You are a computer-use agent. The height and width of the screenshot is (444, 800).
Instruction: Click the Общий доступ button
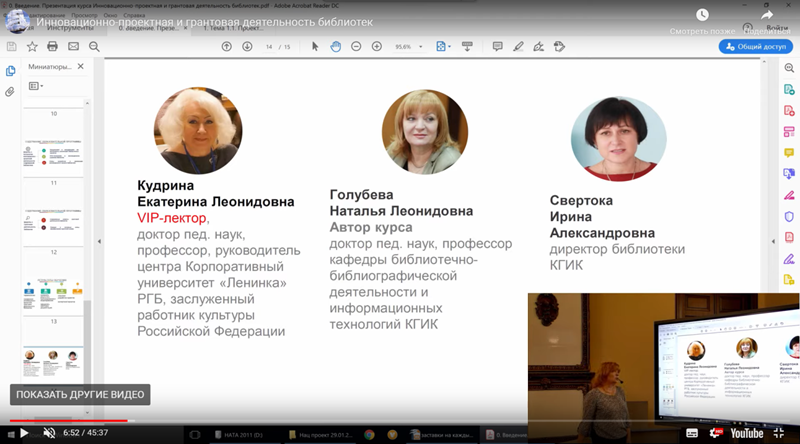[756, 46]
